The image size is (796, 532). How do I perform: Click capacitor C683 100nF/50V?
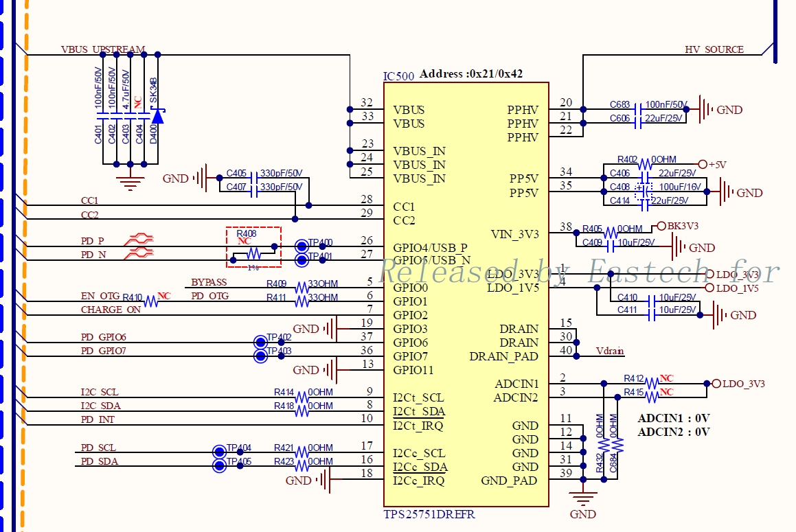[x=638, y=110]
